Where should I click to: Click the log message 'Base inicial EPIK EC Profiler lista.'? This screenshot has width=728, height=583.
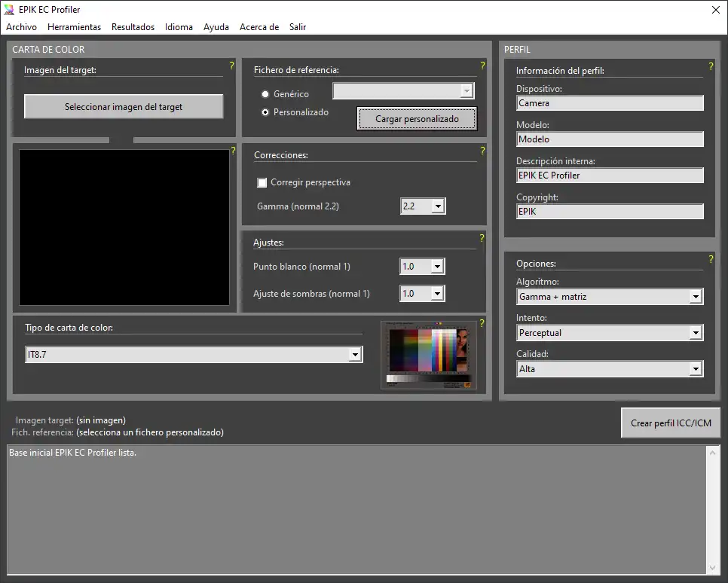coord(73,453)
